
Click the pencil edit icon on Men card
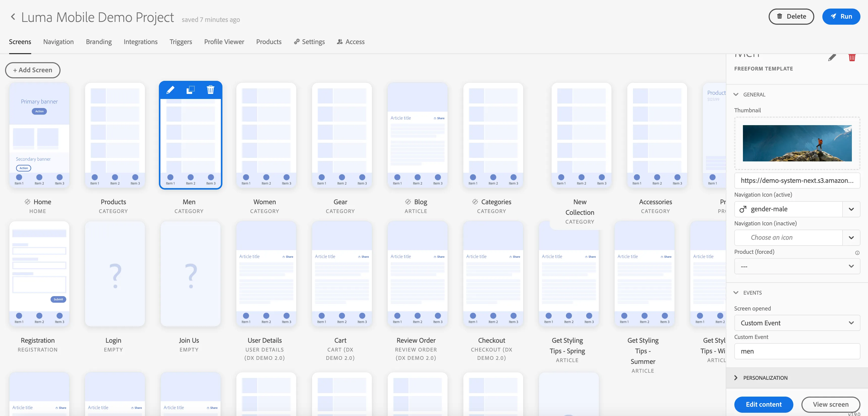point(170,90)
